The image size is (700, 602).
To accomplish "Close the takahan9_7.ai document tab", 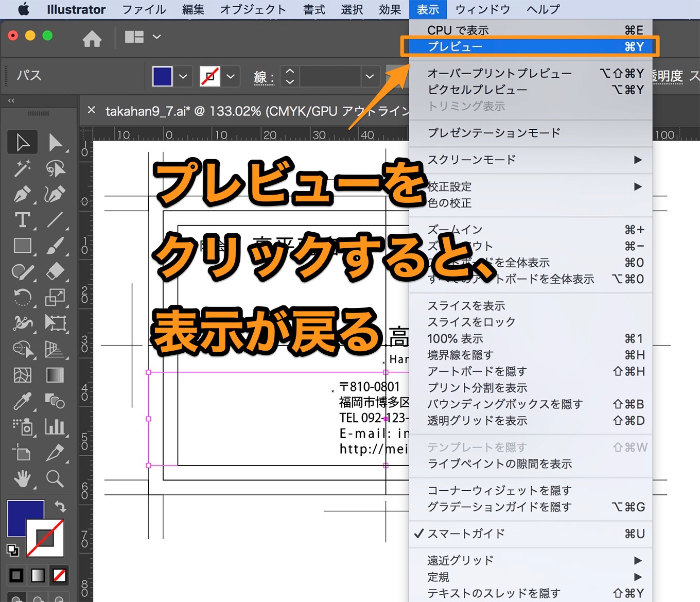I will tap(92, 110).
